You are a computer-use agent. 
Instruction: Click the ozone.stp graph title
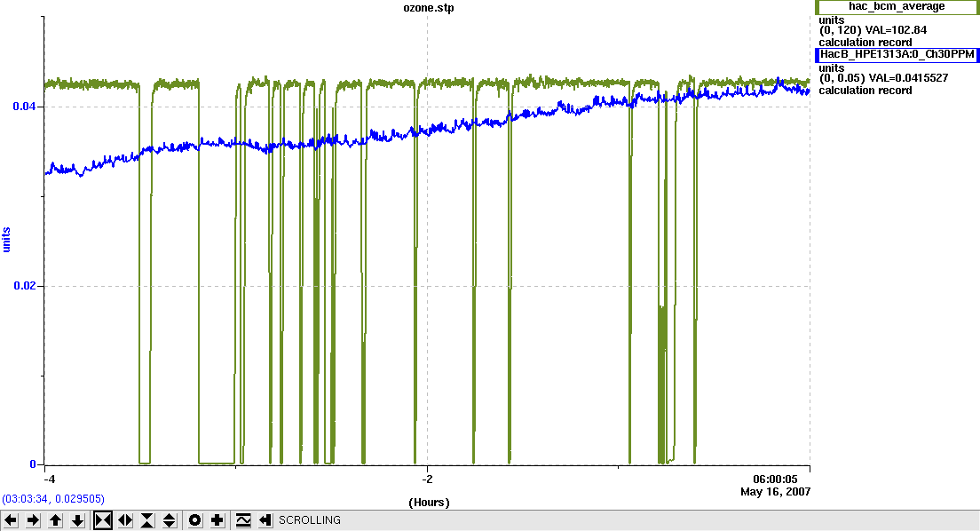pos(428,8)
